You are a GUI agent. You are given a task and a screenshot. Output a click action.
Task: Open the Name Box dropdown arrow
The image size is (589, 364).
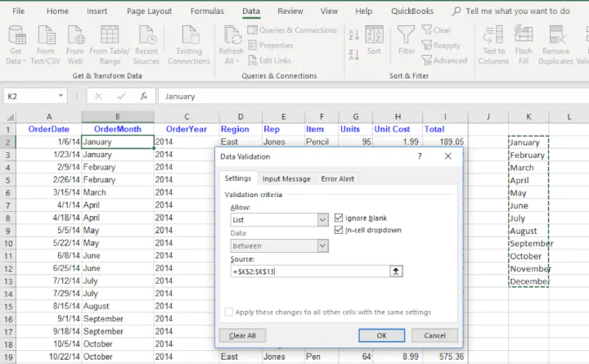click(61, 96)
